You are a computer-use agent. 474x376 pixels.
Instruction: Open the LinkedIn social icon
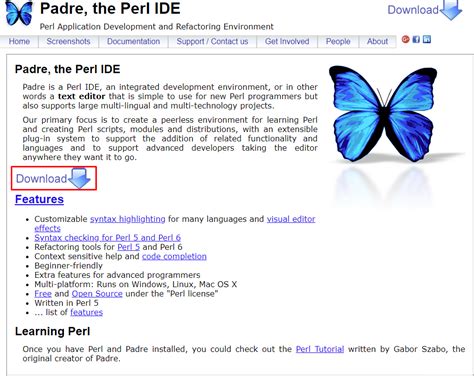[x=427, y=39]
